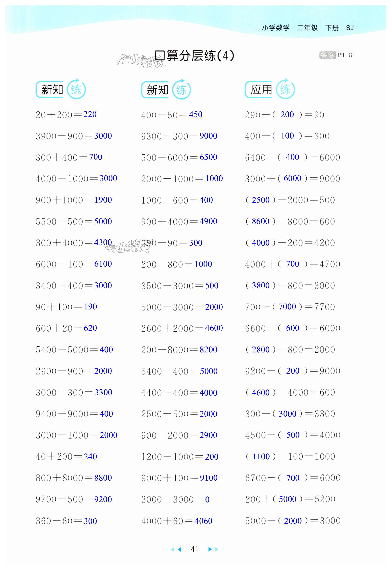
Task: Click the 下册 header text
Action: (332, 28)
